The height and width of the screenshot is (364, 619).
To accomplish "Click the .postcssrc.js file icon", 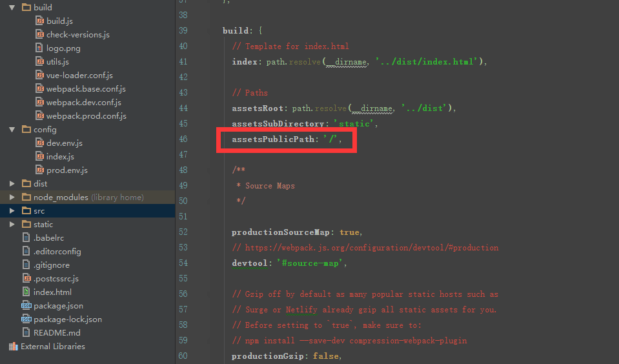I will [26, 278].
